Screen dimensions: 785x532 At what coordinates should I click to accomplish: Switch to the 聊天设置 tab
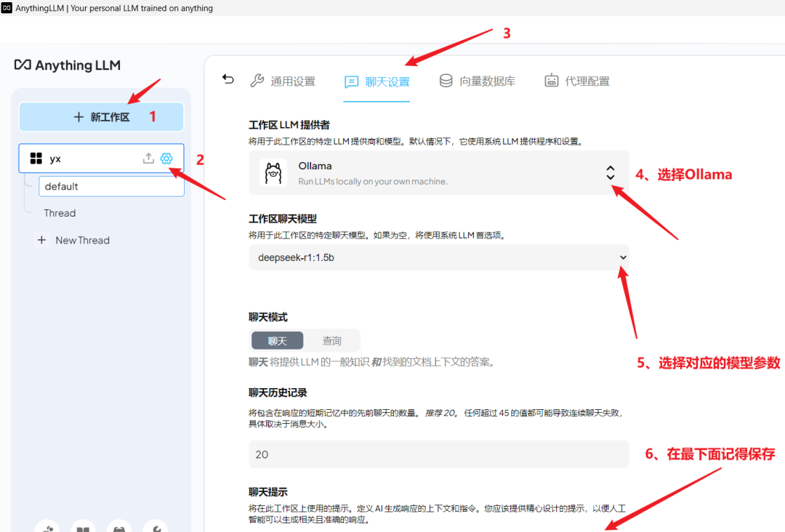(x=377, y=81)
